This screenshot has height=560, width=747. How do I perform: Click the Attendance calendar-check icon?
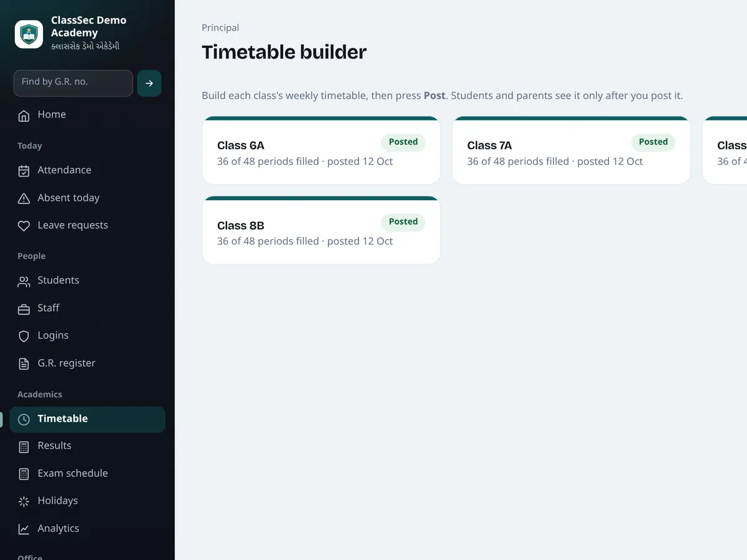tap(24, 170)
